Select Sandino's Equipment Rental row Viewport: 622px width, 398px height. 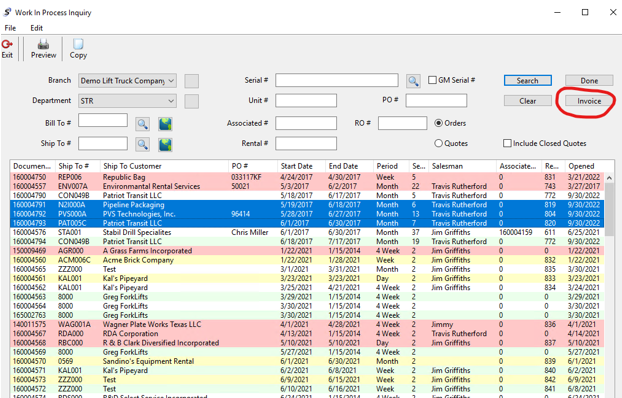(x=307, y=361)
